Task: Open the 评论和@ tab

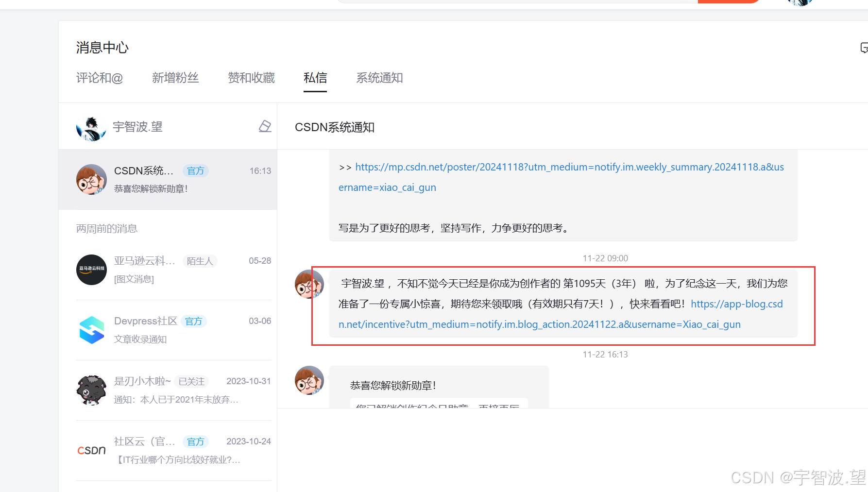Action: [x=100, y=78]
